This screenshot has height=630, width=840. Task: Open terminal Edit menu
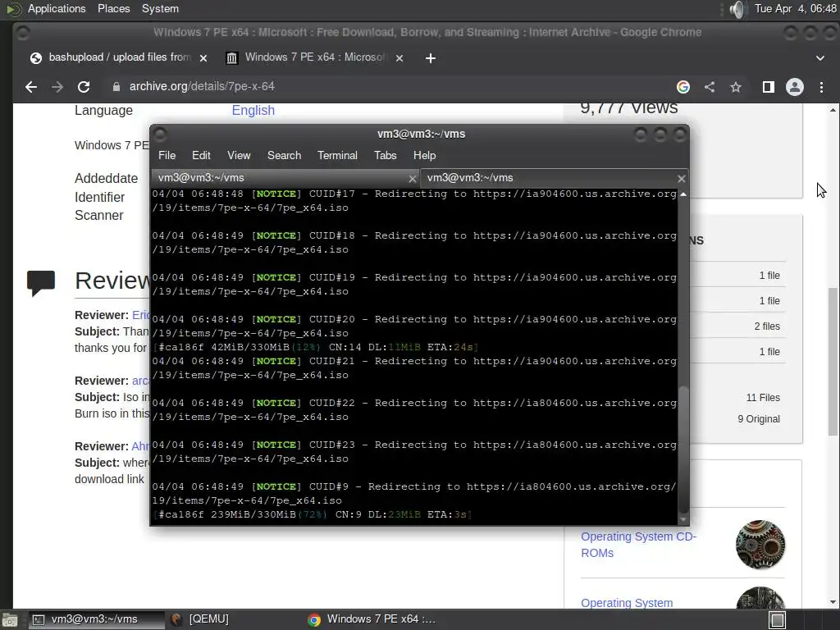pyautogui.click(x=201, y=155)
